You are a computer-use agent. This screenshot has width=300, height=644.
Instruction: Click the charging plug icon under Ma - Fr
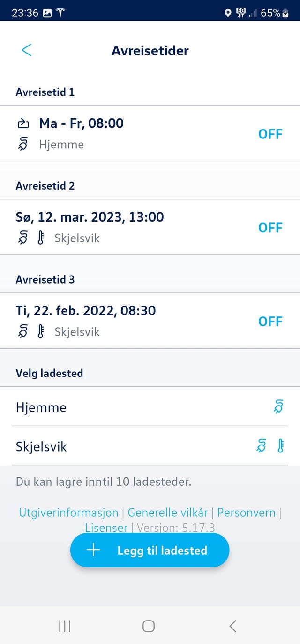click(x=23, y=144)
